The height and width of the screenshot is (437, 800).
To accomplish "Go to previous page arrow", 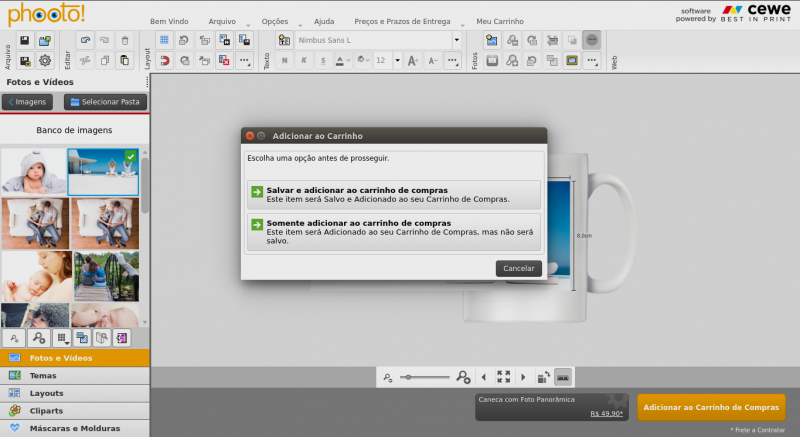I will (x=484, y=377).
